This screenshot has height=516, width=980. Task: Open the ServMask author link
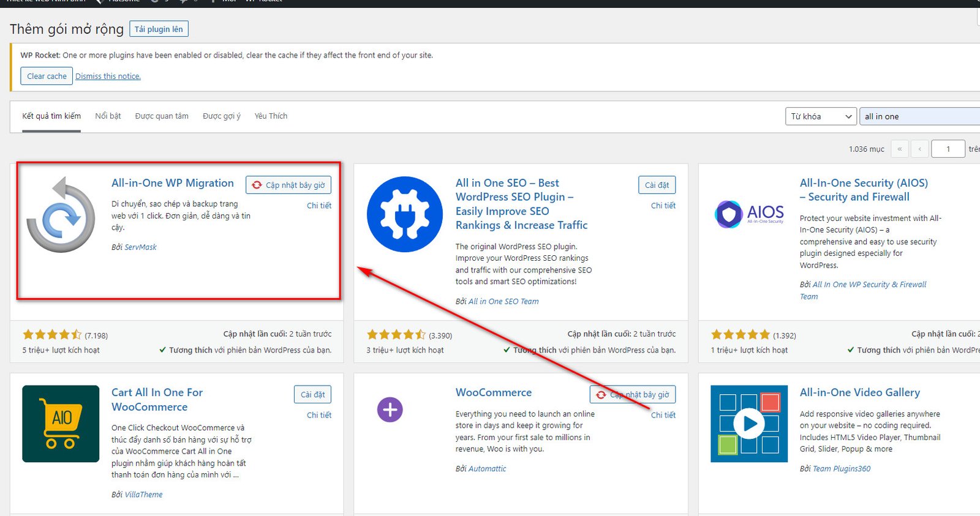tap(140, 247)
